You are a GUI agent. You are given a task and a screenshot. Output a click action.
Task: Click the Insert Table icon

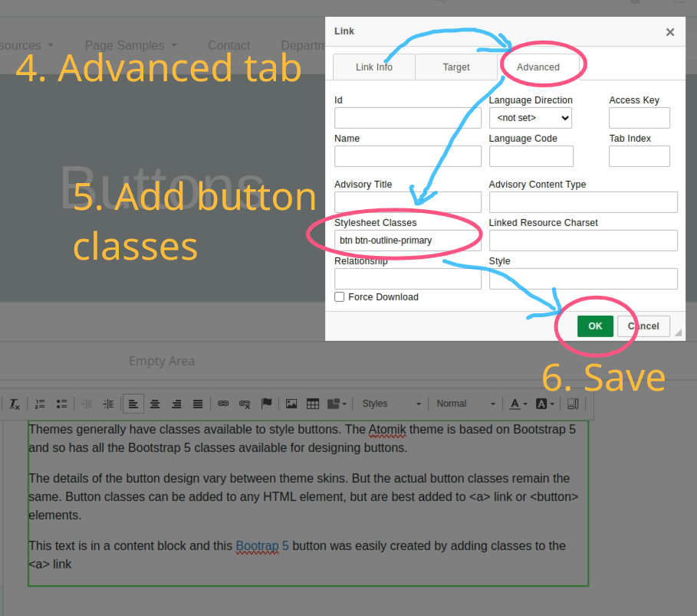click(x=313, y=404)
